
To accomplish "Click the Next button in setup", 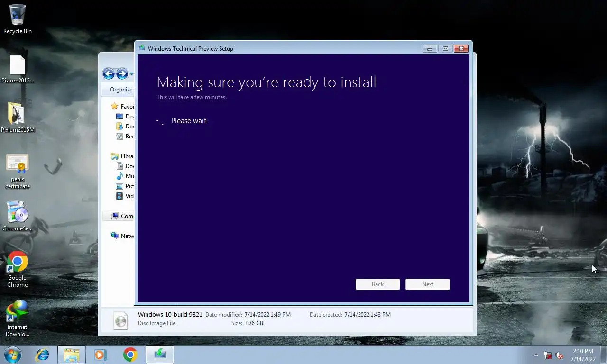I will [428, 284].
